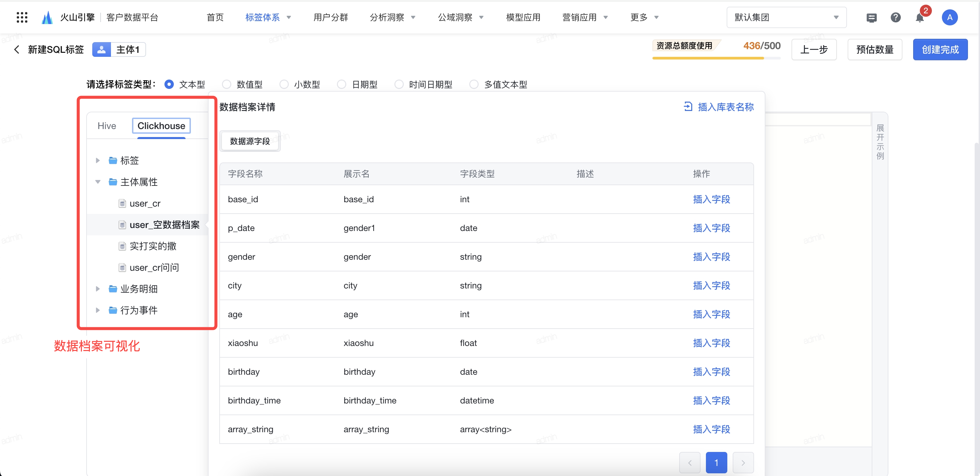980x476 pixels.
Task: Expand the 标签 tree node arrow
Action: point(98,160)
